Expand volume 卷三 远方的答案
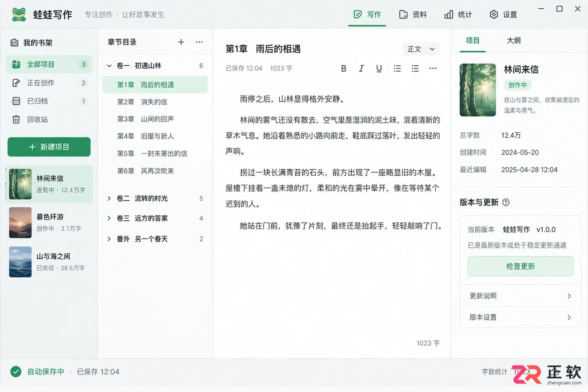The width and height of the screenshot is (588, 392). (109, 218)
